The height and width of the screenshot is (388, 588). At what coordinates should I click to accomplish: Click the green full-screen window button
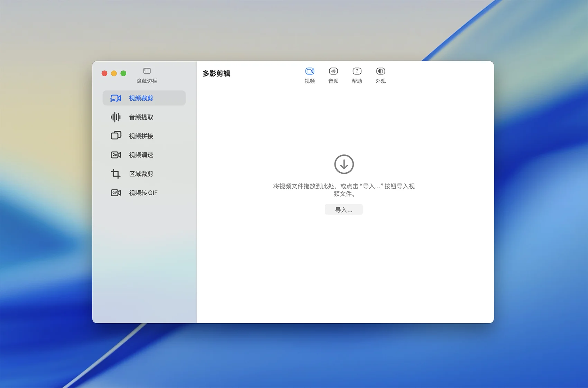pyautogui.click(x=123, y=73)
